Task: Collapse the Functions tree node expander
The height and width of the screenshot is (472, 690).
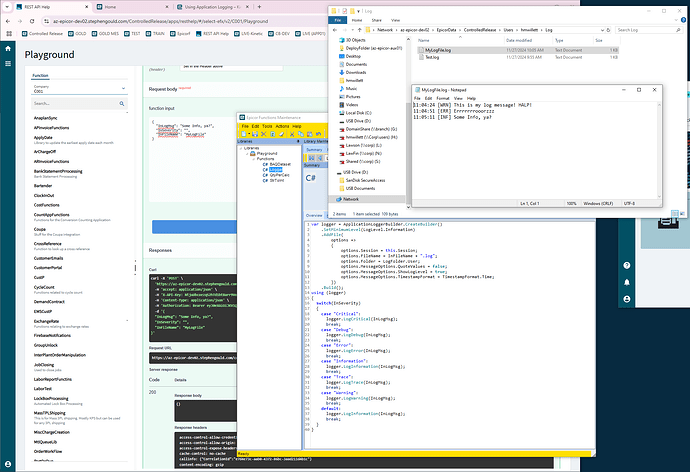Action: [x=253, y=159]
